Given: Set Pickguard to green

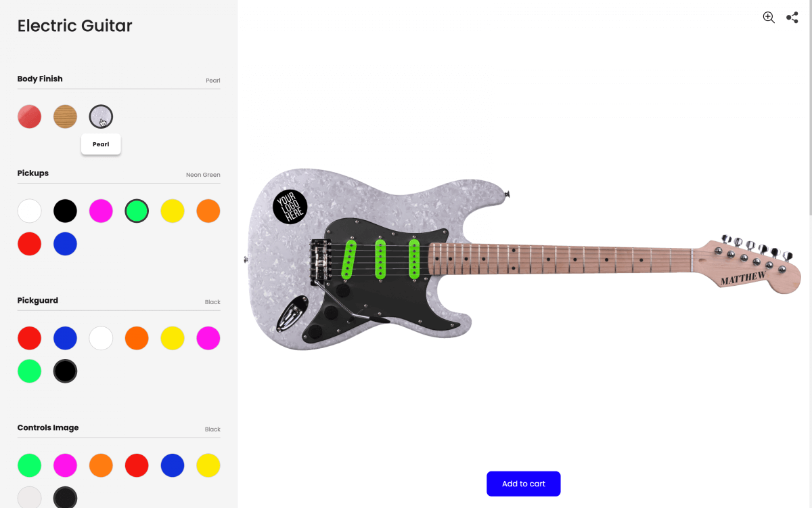Looking at the screenshot, I should pos(29,371).
